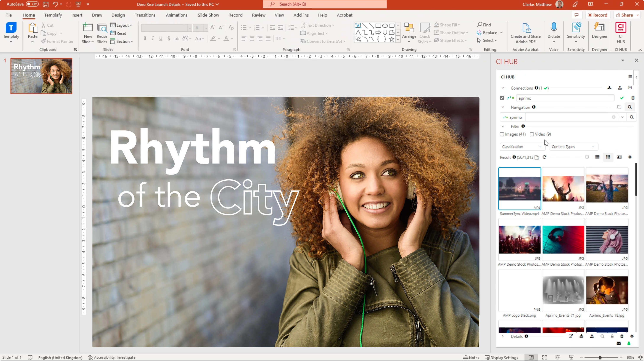Image resolution: width=644 pixels, height=361 pixels.
Task: Open the File menu
Action: 8,15
